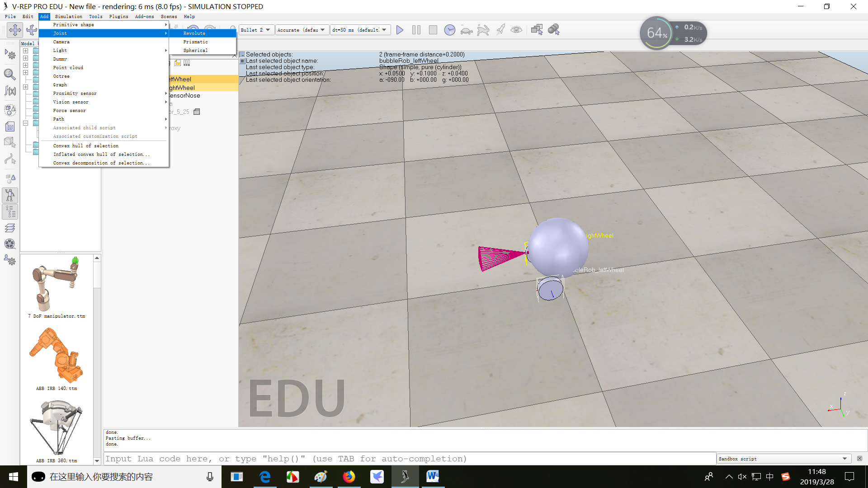868x488 pixels.
Task: Open the video recorder reel icon
Action: coord(10,244)
